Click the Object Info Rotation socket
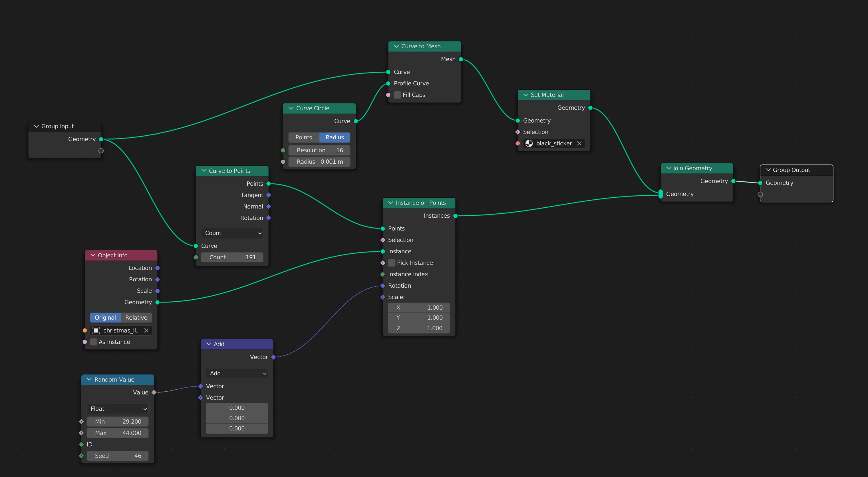The image size is (868, 477). click(157, 279)
